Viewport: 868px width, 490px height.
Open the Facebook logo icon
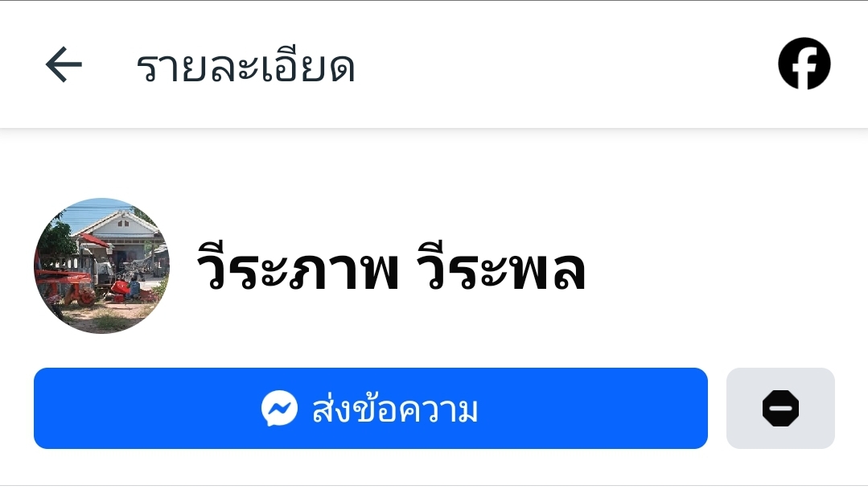[804, 64]
